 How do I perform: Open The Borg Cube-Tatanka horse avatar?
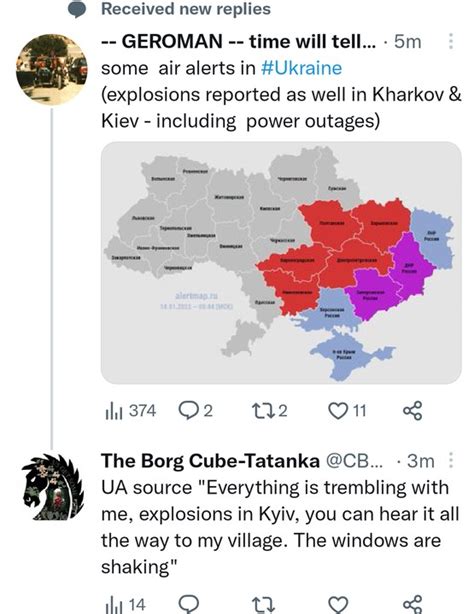click(x=53, y=487)
